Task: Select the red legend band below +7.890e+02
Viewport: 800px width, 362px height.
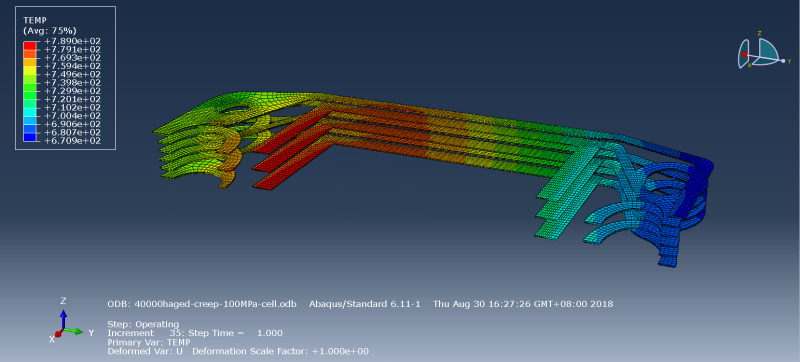Action: (x=30, y=45)
